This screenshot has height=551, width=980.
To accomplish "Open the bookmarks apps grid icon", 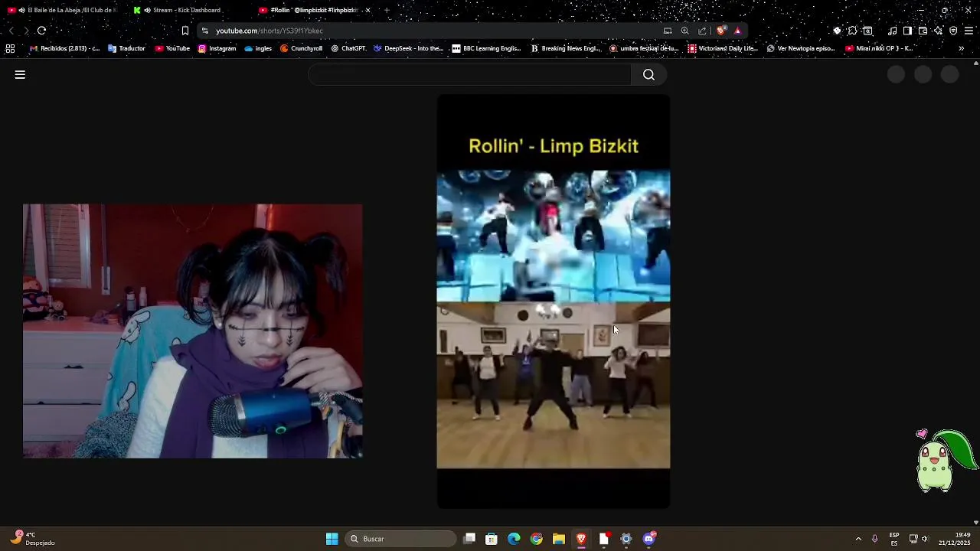I will point(10,48).
